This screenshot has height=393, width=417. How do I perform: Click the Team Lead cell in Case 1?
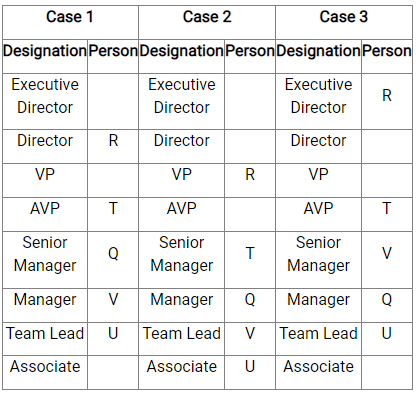45,339
